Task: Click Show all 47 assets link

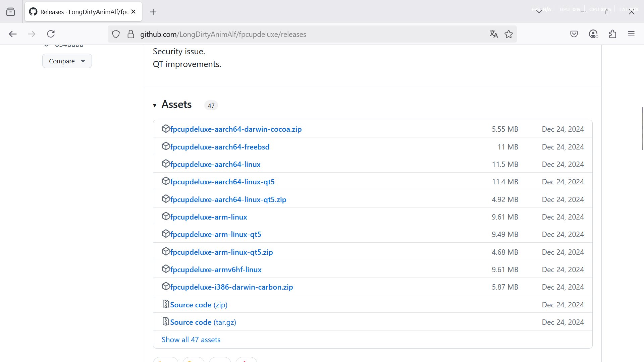Action: click(191, 340)
